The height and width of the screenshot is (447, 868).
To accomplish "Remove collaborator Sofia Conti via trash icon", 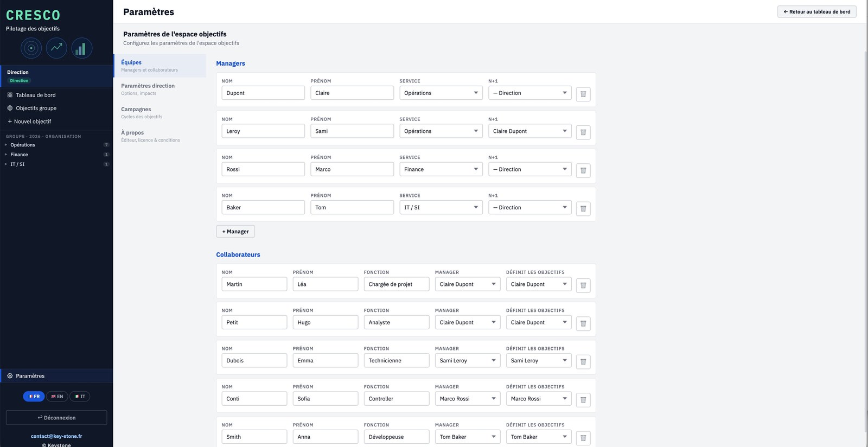I will pos(583,400).
